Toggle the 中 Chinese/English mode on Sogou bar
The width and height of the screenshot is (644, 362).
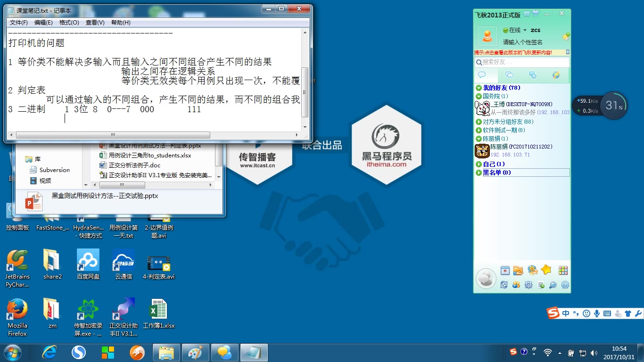(x=566, y=313)
